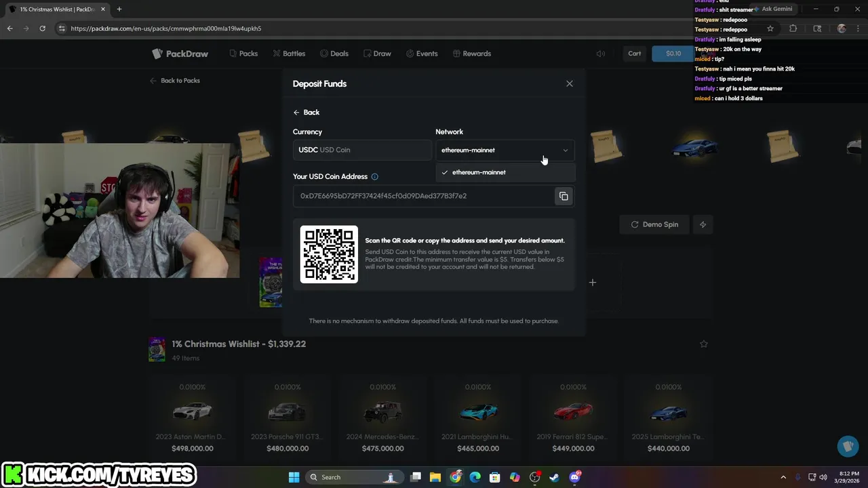The image size is (868, 488).
Task: Open Copilot from the taskbar
Action: tap(515, 477)
